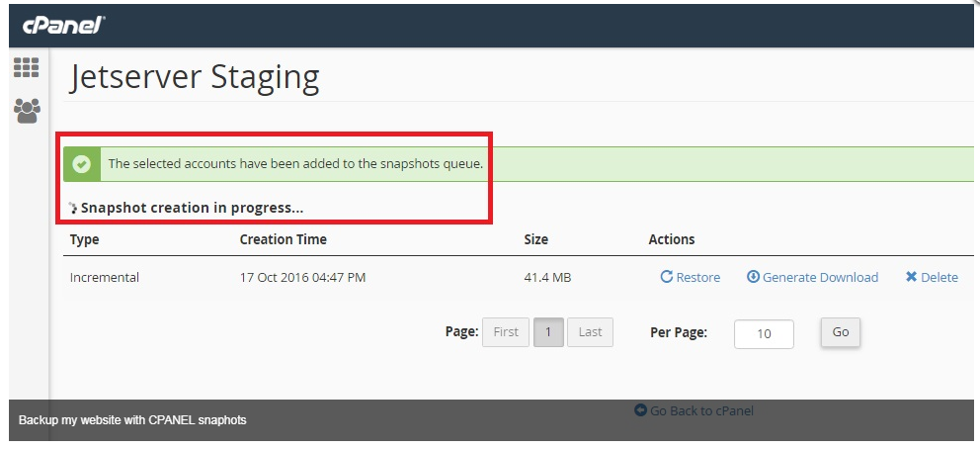Viewport: 980px width, 449px height.
Task: Go Back to cPanel link
Action: tap(694, 410)
